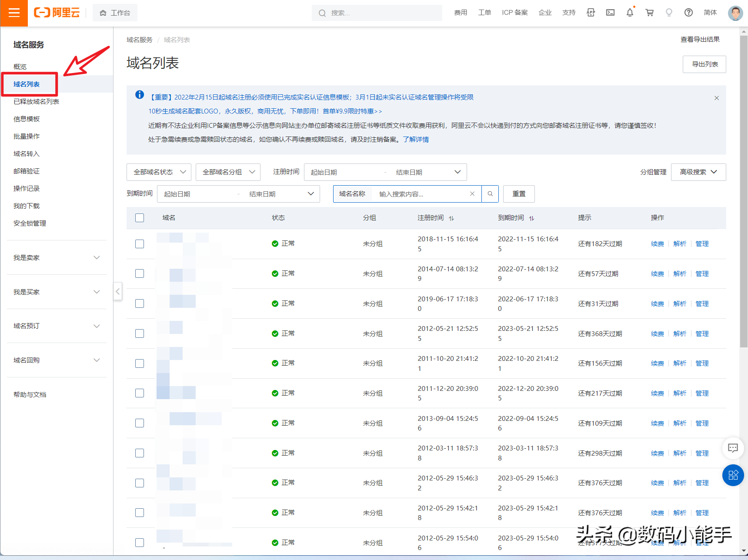Open the workbench home icon
The width and height of the screenshot is (748, 560).
103,13
